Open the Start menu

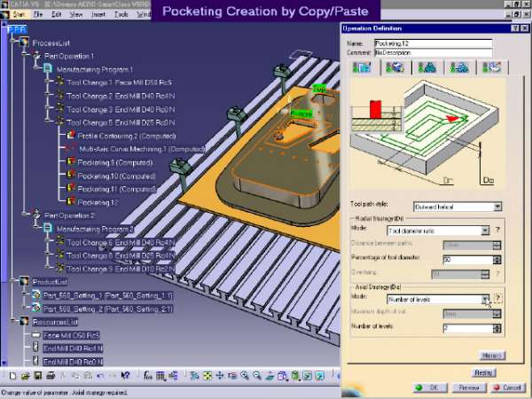pos(19,14)
